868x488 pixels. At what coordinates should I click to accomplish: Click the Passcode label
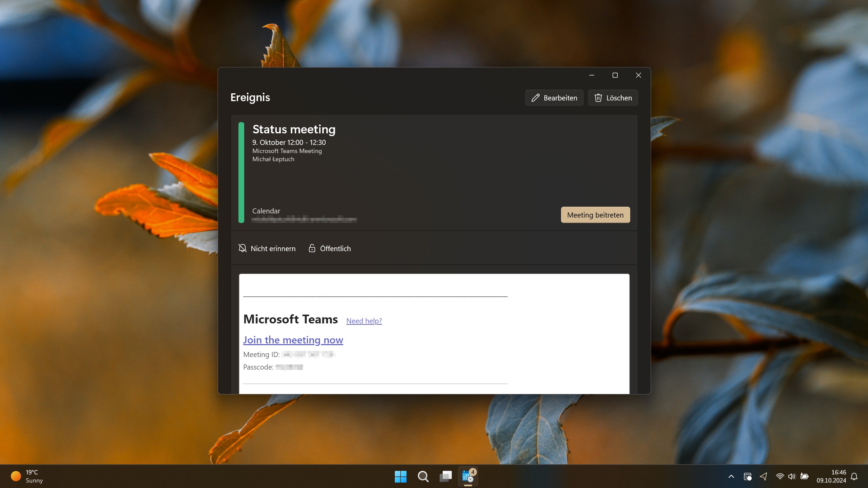(x=258, y=367)
